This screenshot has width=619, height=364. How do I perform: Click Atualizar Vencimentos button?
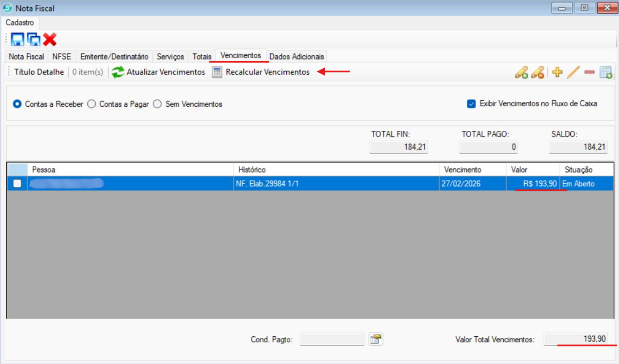159,72
